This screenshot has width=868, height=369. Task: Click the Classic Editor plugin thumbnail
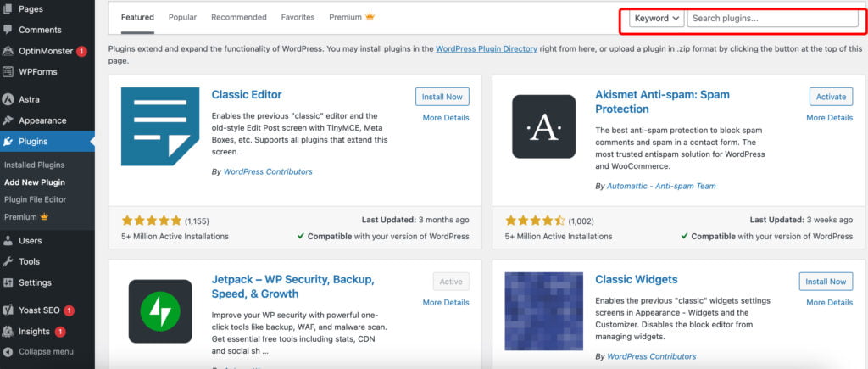click(160, 126)
